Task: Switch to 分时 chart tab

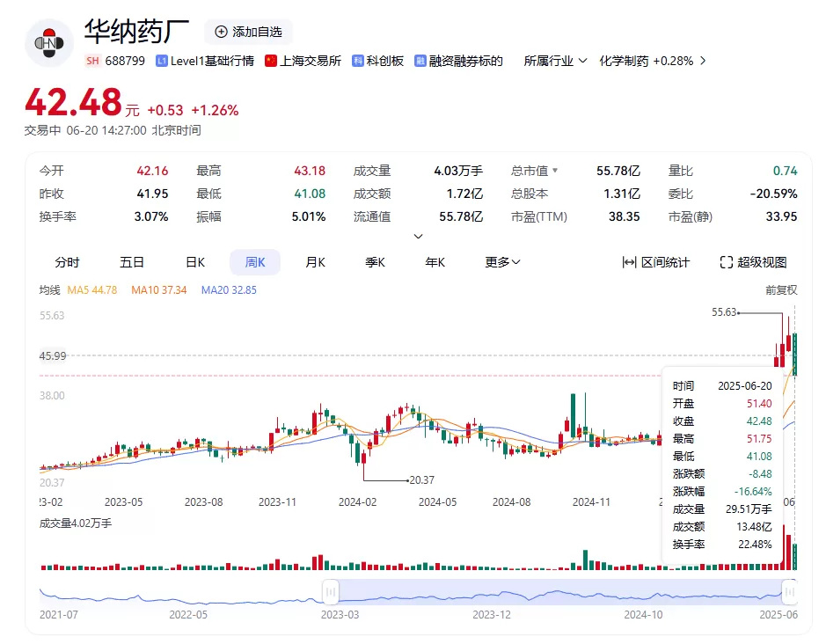Action: pos(67,262)
